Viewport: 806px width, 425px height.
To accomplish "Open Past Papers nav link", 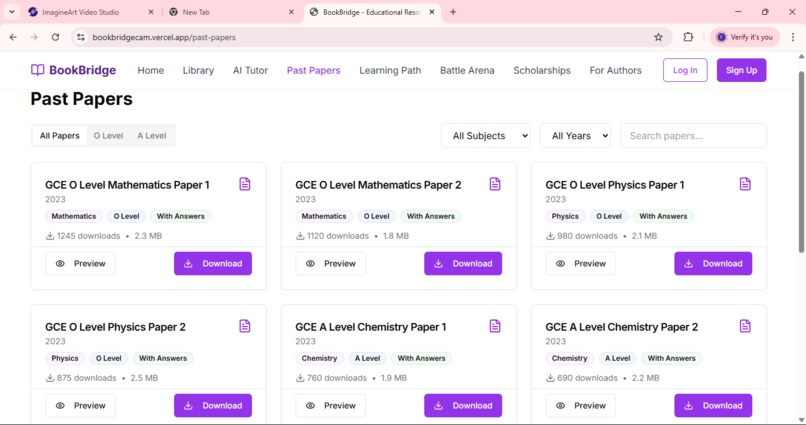I will tap(314, 70).
